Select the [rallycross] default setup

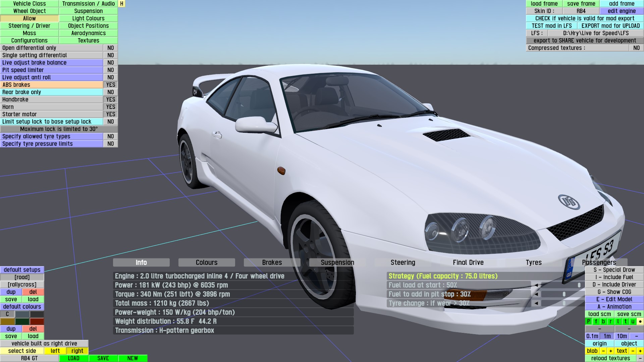pos(22,285)
